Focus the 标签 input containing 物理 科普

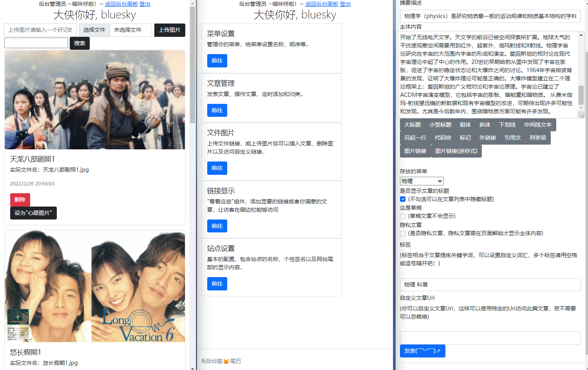point(490,285)
